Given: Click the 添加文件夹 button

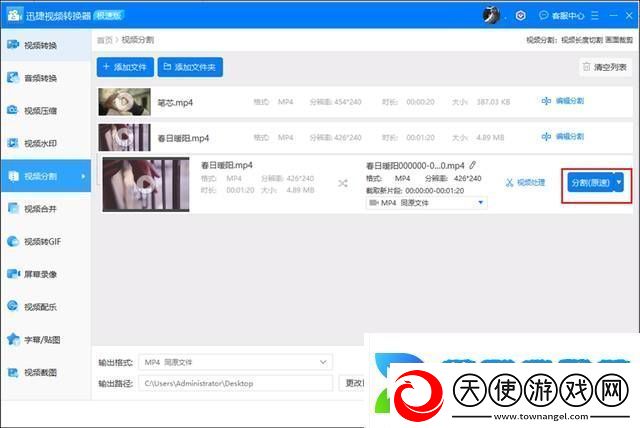Looking at the screenshot, I should [x=190, y=67].
